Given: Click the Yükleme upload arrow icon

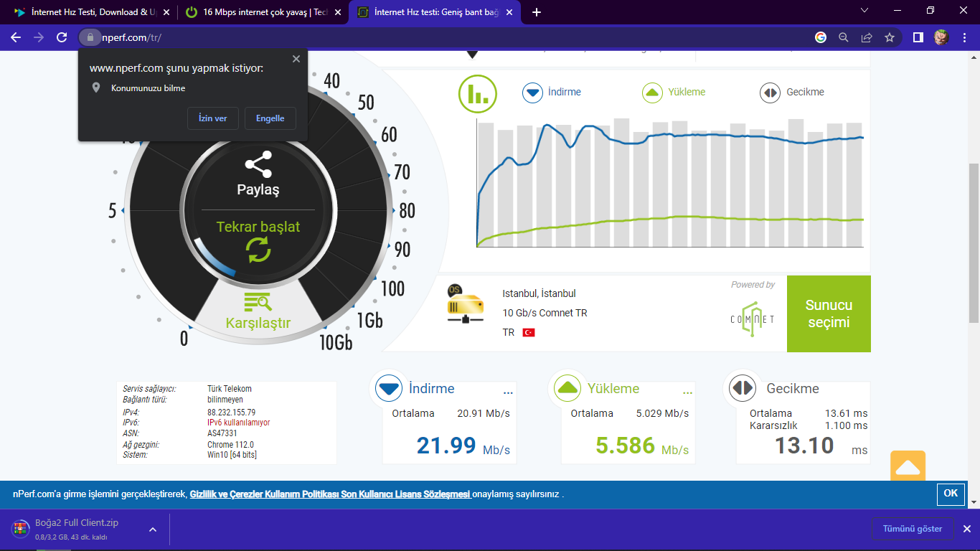Looking at the screenshot, I should [568, 389].
